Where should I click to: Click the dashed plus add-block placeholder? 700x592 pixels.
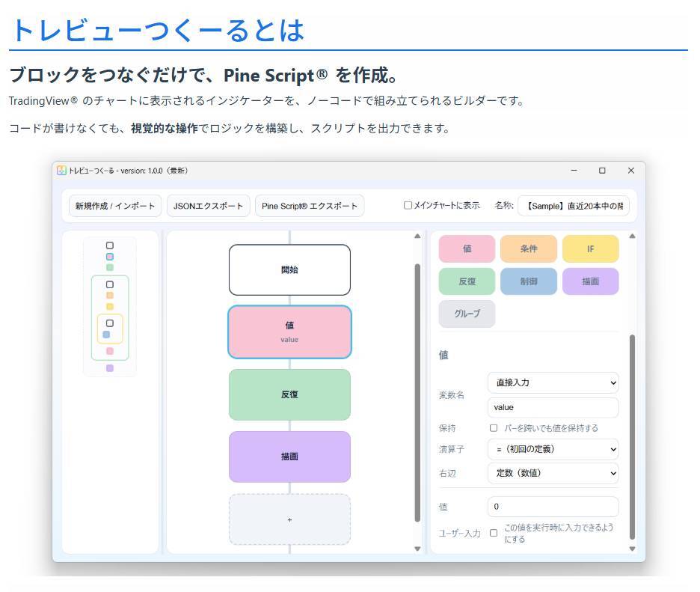pyautogui.click(x=289, y=519)
